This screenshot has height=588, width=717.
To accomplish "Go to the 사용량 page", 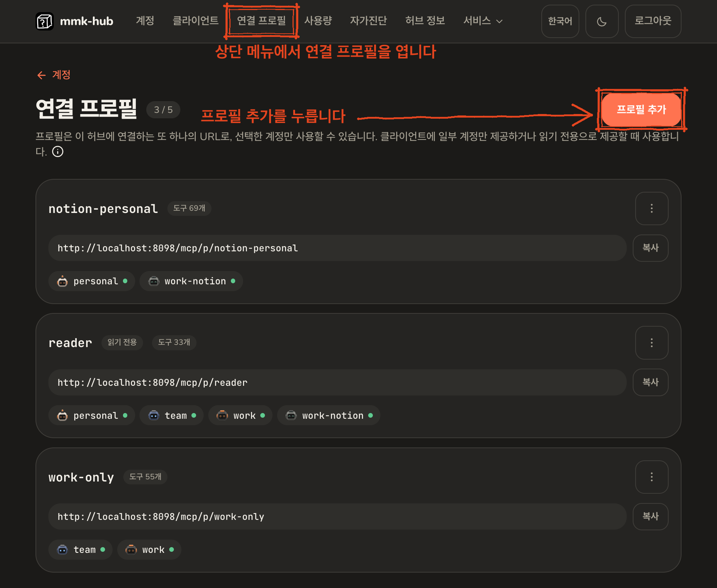I will pyautogui.click(x=318, y=21).
